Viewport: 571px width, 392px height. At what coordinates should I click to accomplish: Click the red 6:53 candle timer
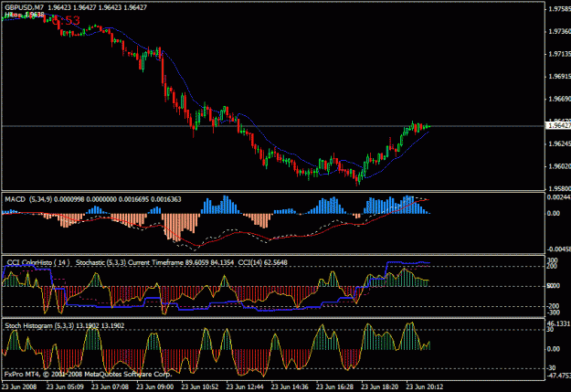pyautogui.click(x=66, y=20)
